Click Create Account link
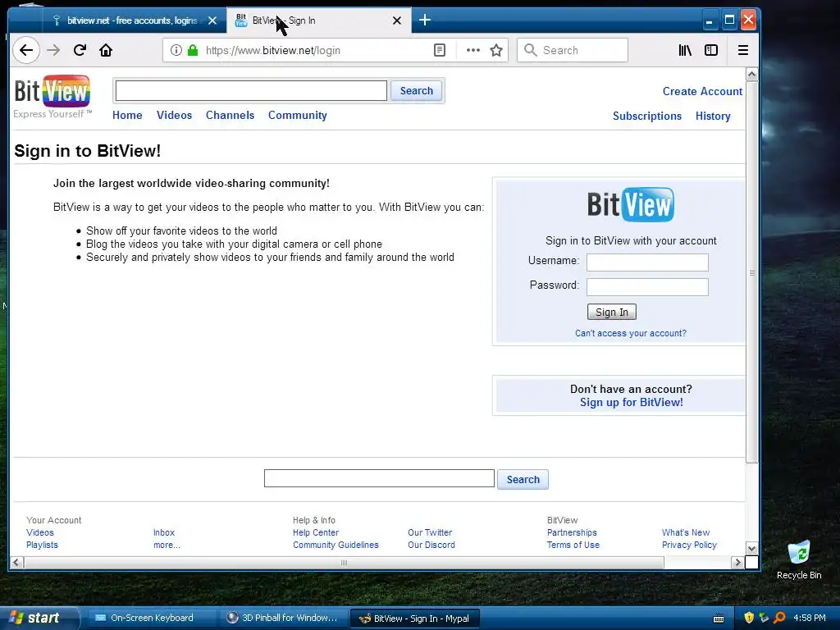 coord(702,91)
